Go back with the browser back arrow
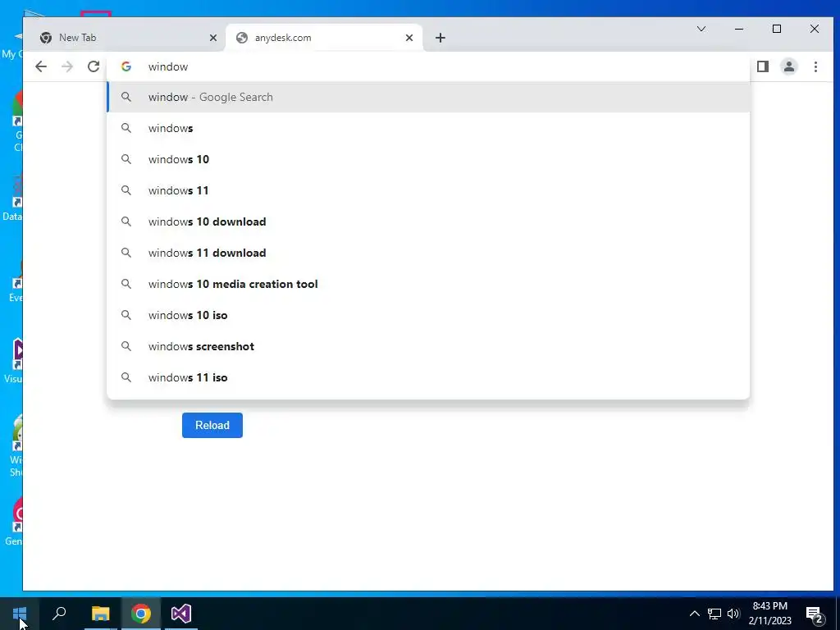This screenshot has height=630, width=840. [x=41, y=66]
